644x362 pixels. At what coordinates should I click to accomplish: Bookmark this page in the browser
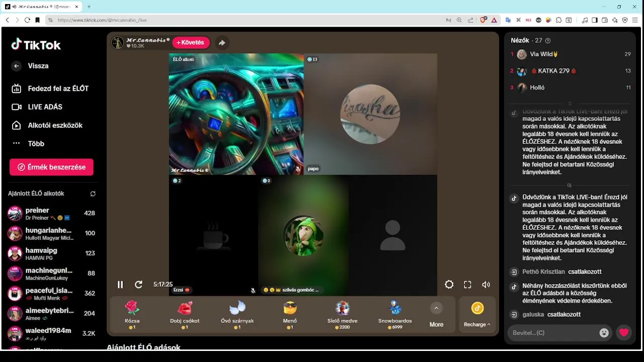37,20
